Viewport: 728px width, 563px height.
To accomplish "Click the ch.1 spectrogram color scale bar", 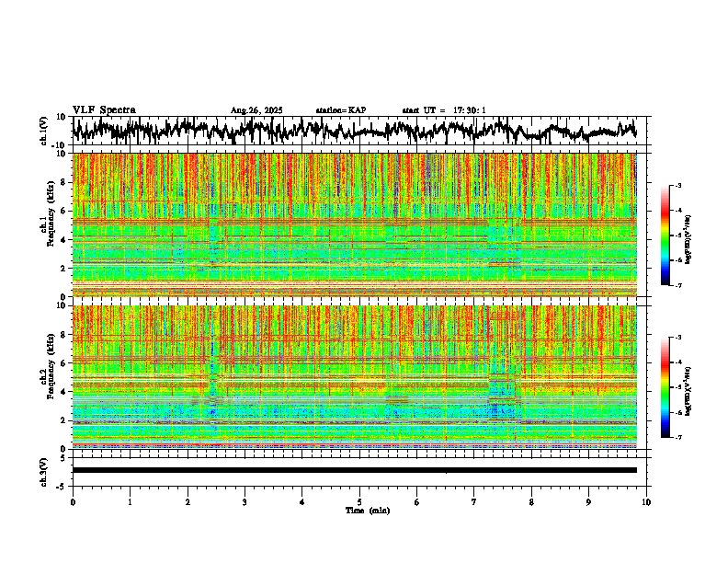I will 665,236.
